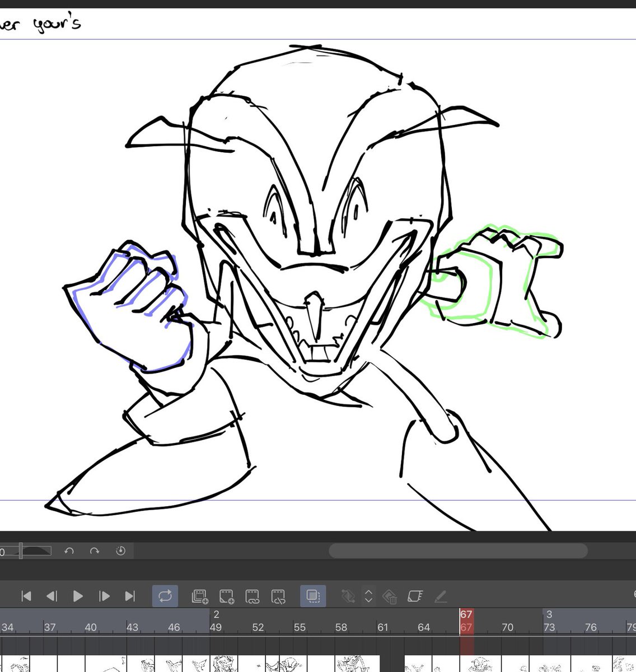Move playhead to frame 70
636x672 pixels.
tap(507, 627)
